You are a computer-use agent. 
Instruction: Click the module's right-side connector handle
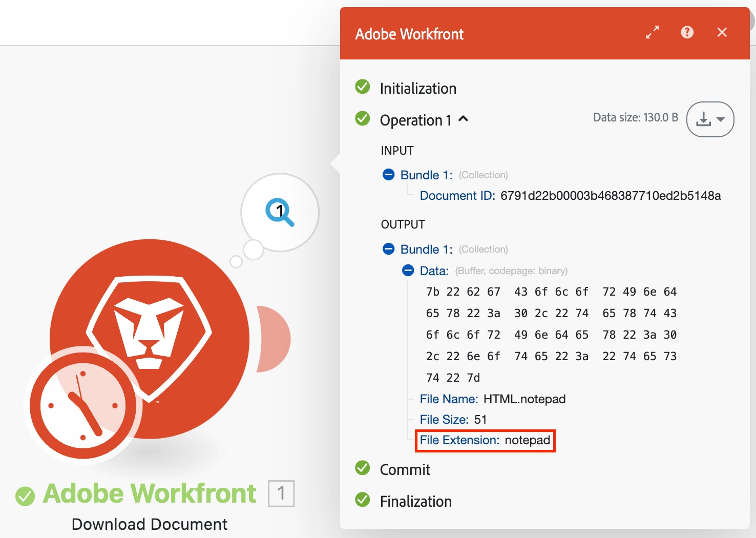[x=274, y=339]
